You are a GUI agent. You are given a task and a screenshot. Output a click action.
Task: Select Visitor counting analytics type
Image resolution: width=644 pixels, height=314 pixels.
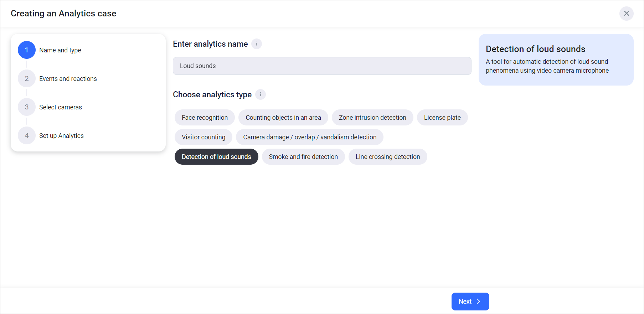203,137
